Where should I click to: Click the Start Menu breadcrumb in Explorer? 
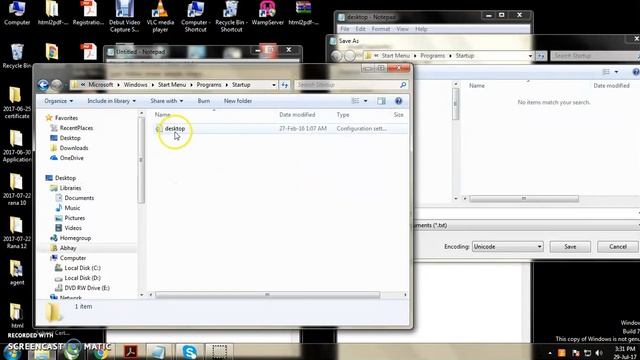pos(172,84)
